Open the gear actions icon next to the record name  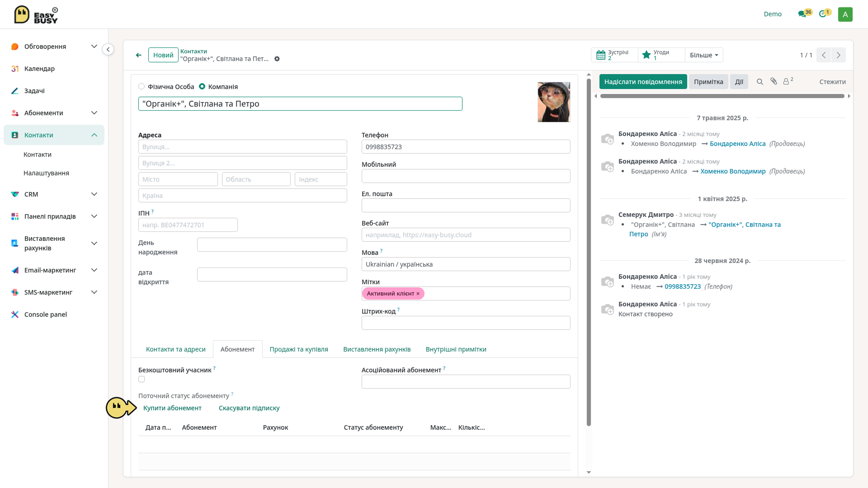pyautogui.click(x=277, y=59)
